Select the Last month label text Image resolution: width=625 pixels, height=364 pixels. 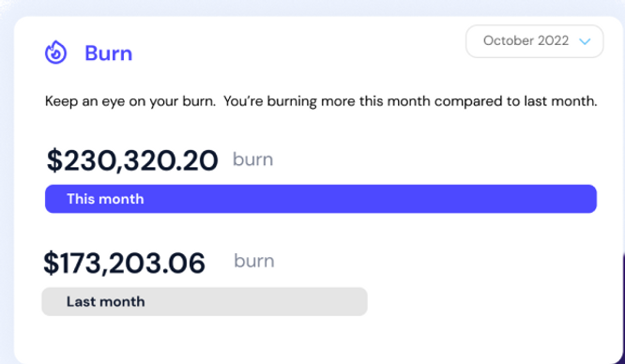(x=106, y=302)
